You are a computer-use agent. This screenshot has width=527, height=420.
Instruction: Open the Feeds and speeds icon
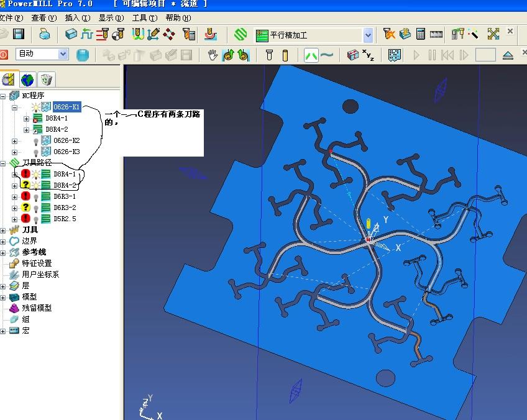point(88,34)
